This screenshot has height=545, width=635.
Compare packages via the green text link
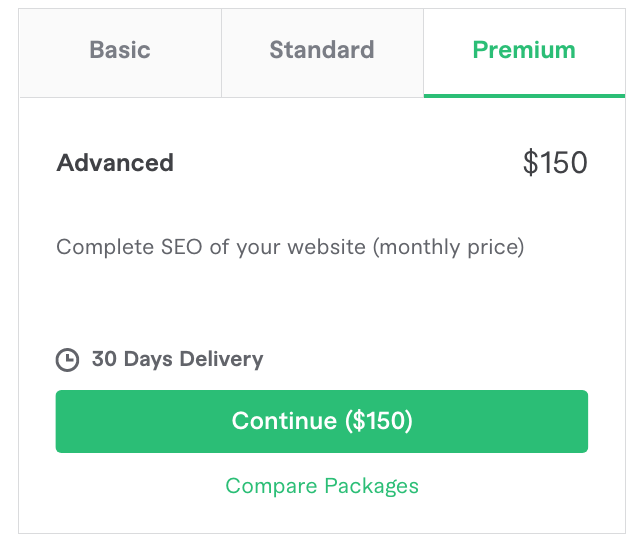click(322, 486)
